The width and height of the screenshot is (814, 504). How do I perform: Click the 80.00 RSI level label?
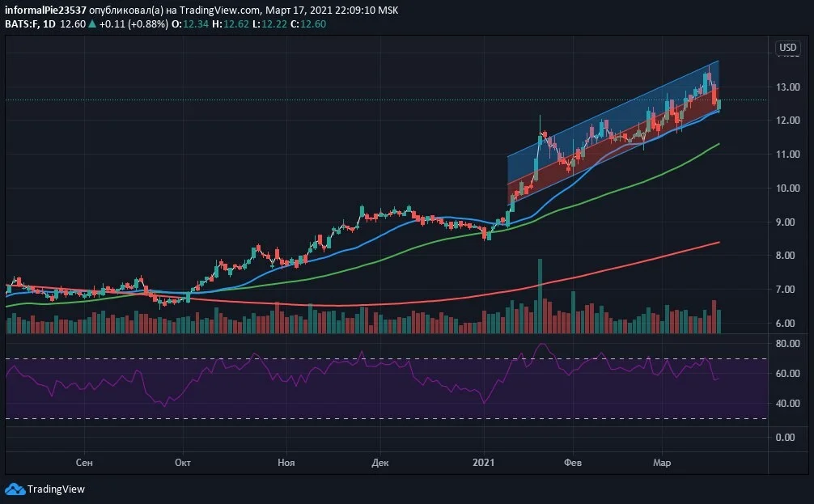(787, 343)
